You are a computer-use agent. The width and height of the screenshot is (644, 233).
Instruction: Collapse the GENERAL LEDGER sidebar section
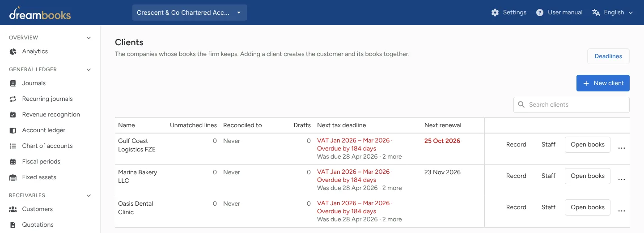[x=89, y=69]
